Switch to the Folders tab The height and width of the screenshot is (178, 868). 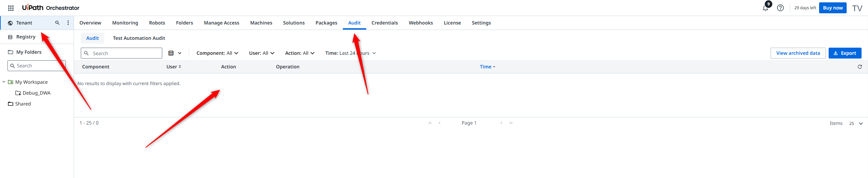[x=185, y=23]
